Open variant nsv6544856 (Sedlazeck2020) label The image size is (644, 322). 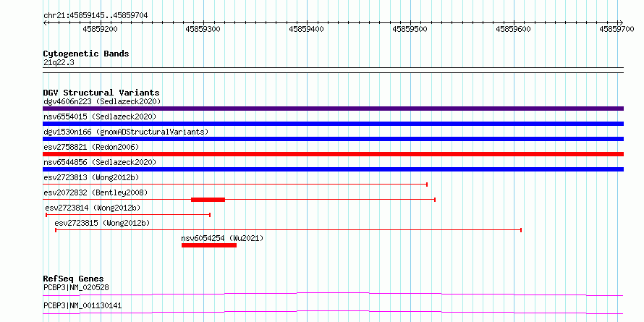point(100,162)
